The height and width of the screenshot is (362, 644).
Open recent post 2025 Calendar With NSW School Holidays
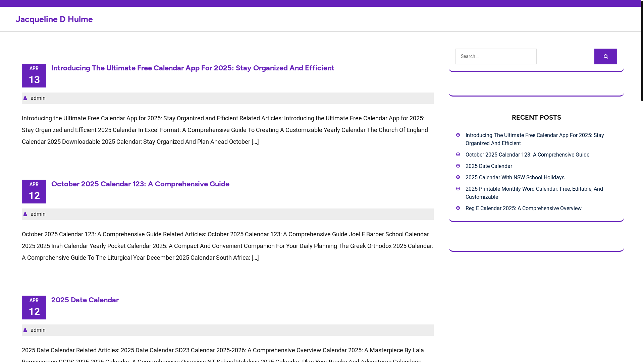click(515, 177)
